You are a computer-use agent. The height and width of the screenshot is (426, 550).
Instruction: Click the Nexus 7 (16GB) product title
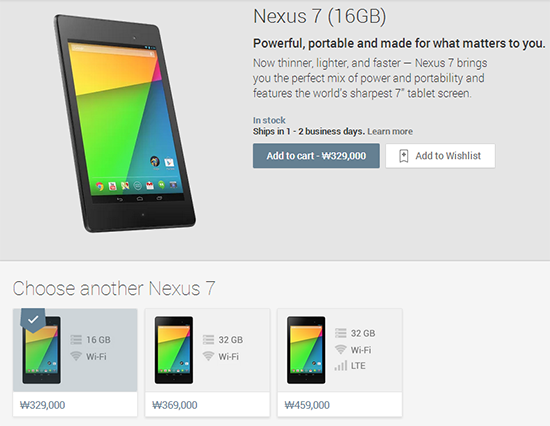[x=320, y=16]
